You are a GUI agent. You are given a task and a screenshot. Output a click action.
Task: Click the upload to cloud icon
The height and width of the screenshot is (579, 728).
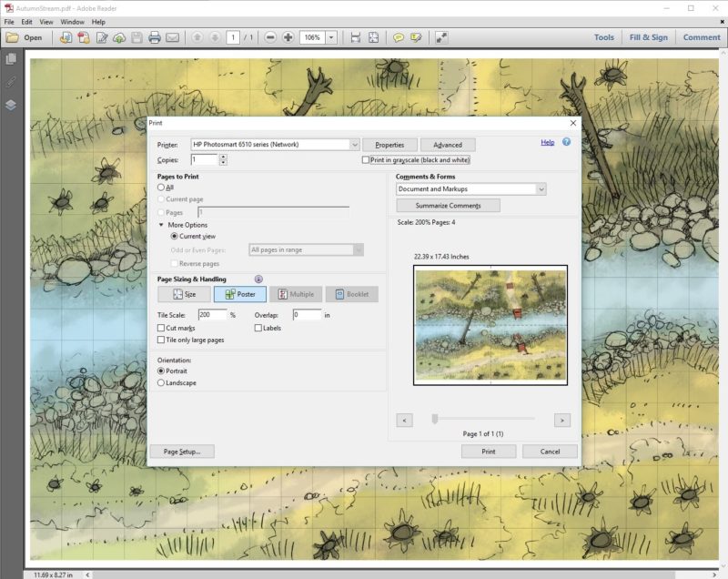119,37
